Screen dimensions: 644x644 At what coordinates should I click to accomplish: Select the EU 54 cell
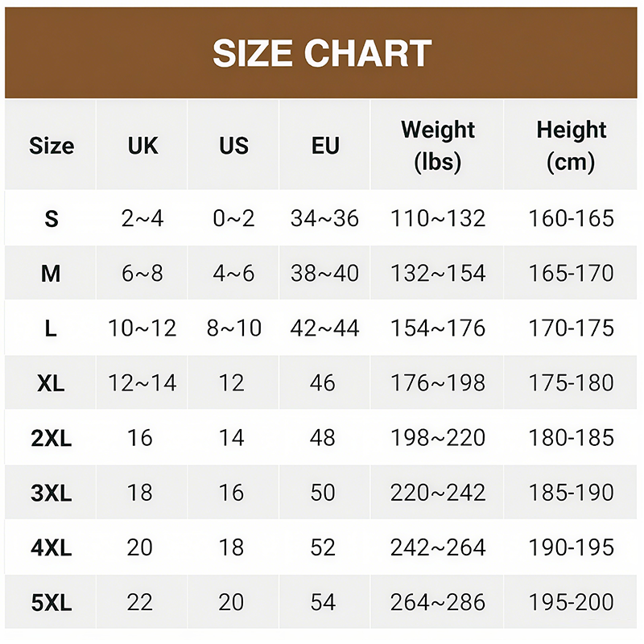(323, 602)
